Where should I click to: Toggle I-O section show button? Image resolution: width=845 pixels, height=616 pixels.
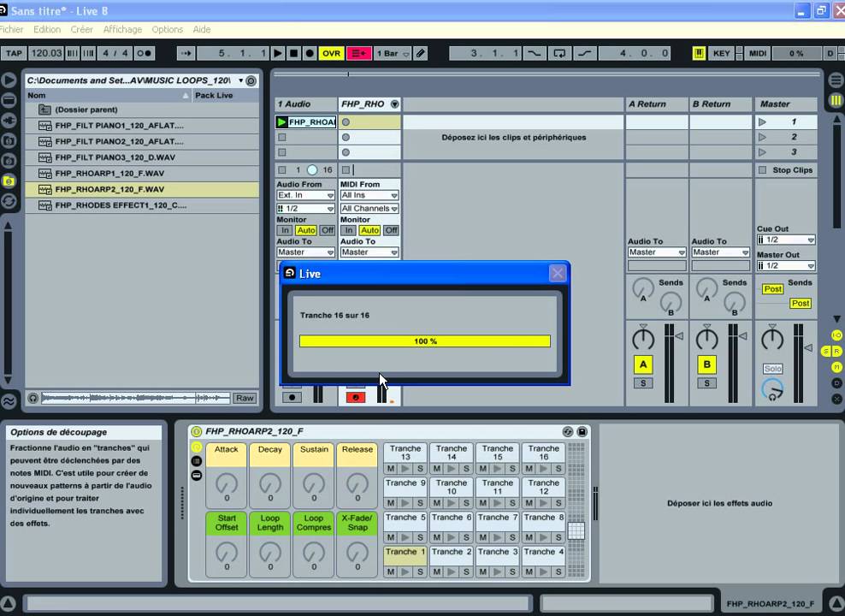point(836,335)
